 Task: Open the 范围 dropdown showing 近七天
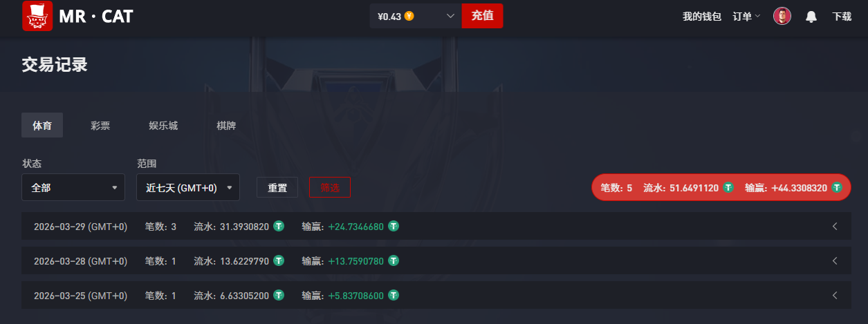click(x=189, y=187)
